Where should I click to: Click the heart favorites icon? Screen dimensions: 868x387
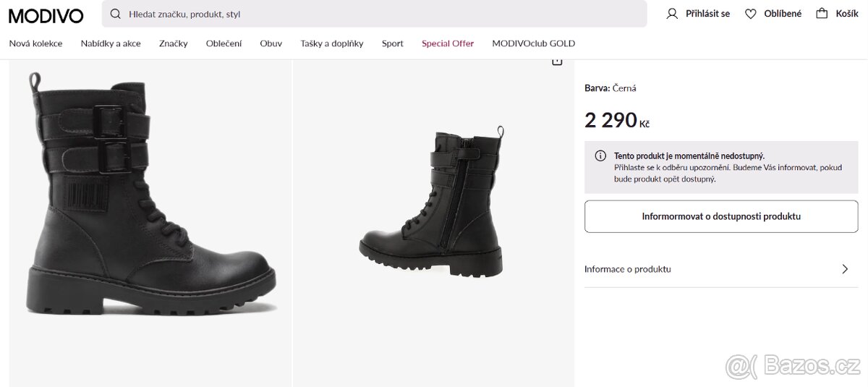751,14
